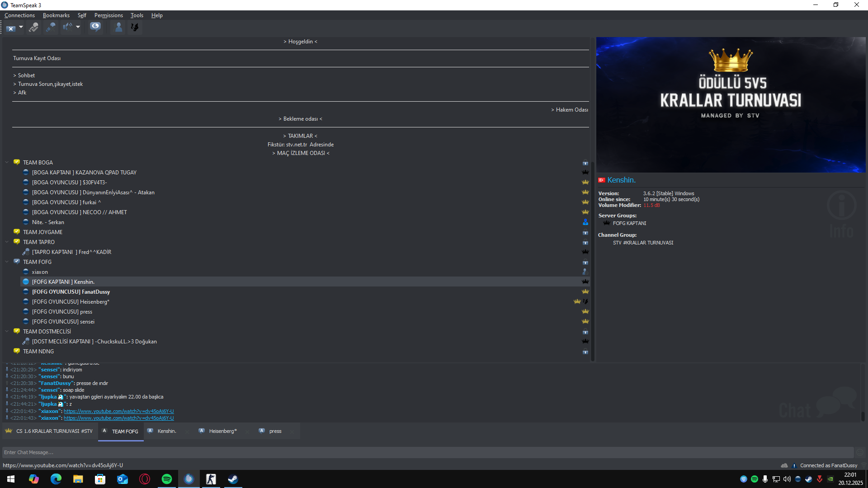Open second YouTube link posted by xiaxon
The width and height of the screenshot is (868, 488).
118,418
